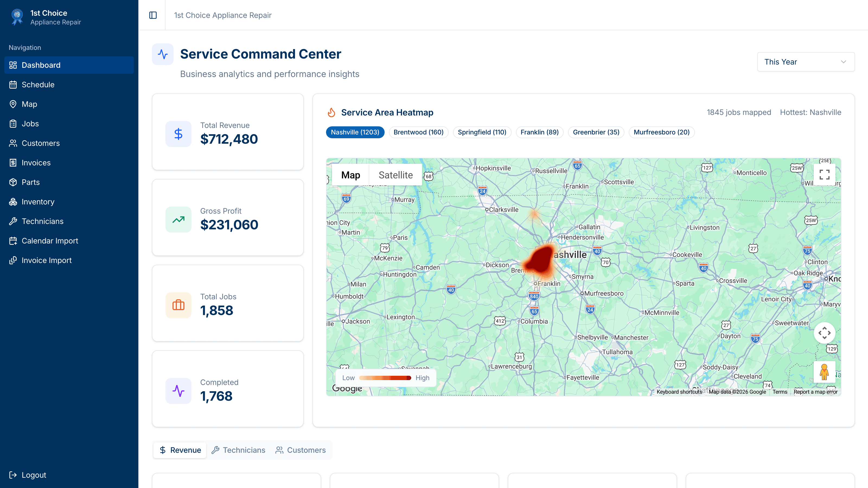Click the Low-High heatmap gradient legend
The image size is (868, 488).
386,378
